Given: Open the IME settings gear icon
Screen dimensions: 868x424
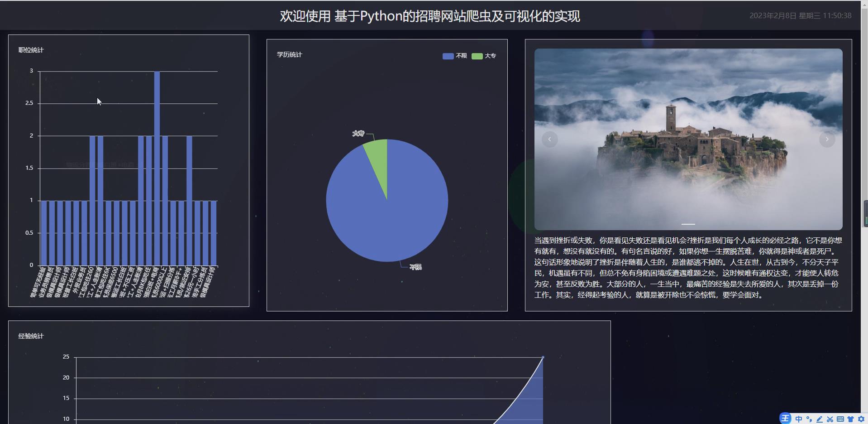Looking at the screenshot, I should [861, 419].
